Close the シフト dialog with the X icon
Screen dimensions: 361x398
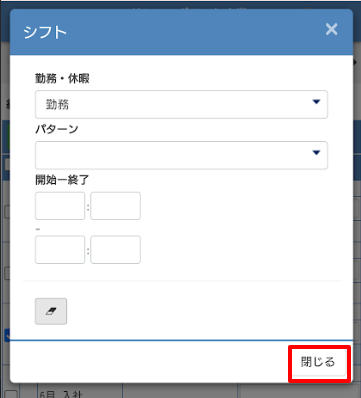click(331, 29)
